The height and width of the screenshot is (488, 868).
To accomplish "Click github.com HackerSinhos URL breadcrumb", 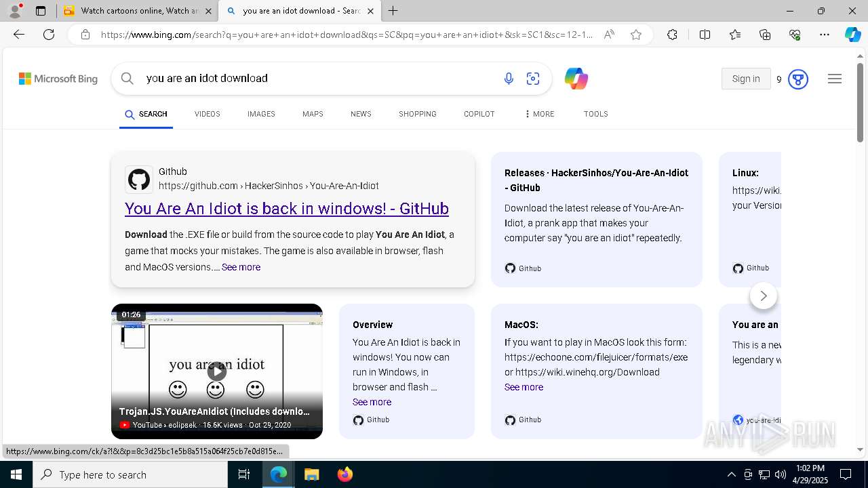I will pos(269,186).
